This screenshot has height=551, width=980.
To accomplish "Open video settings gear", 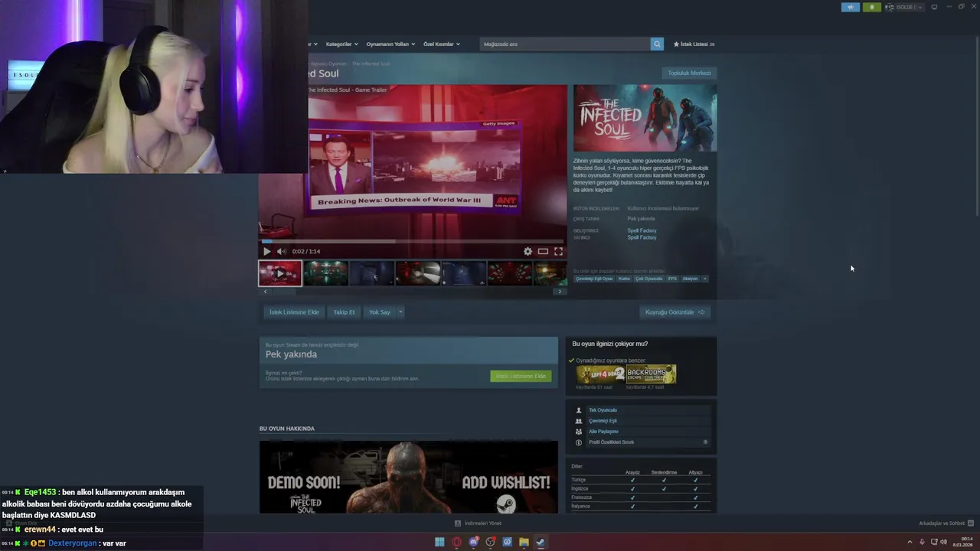I will coord(528,251).
